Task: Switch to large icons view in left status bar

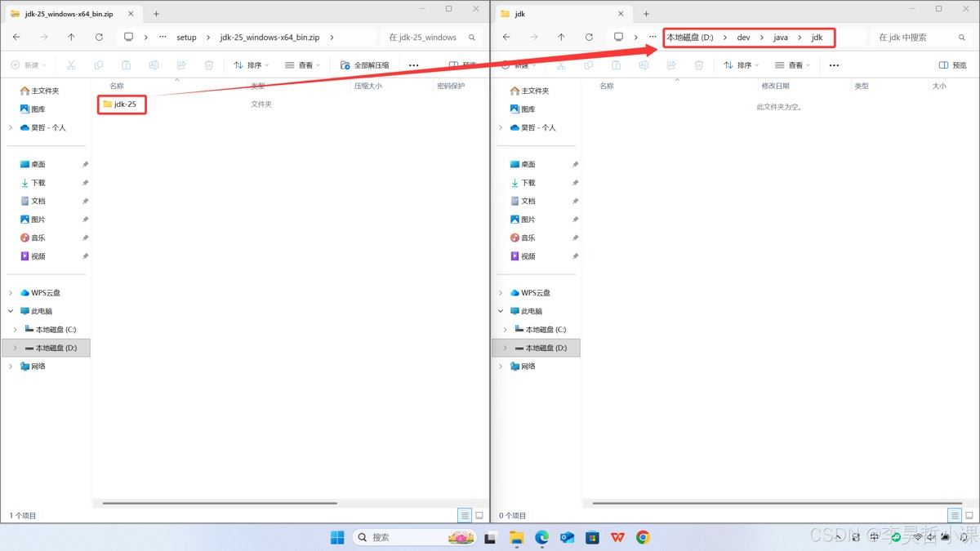Action: tap(479, 515)
